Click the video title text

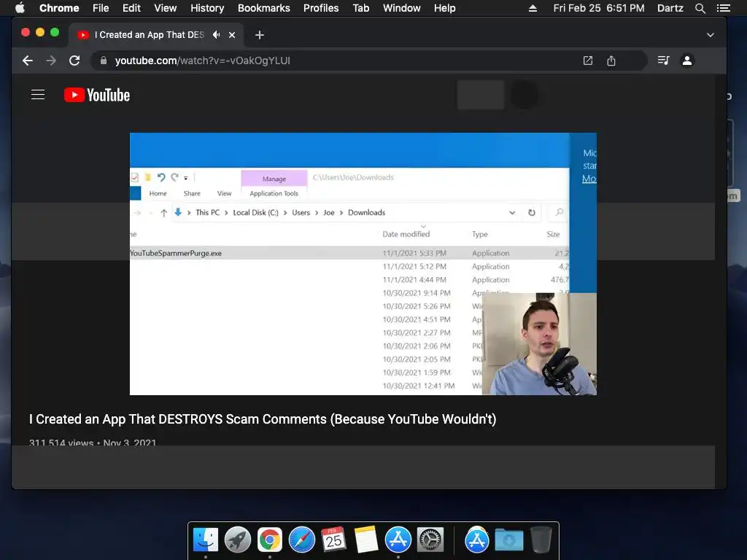(263, 419)
